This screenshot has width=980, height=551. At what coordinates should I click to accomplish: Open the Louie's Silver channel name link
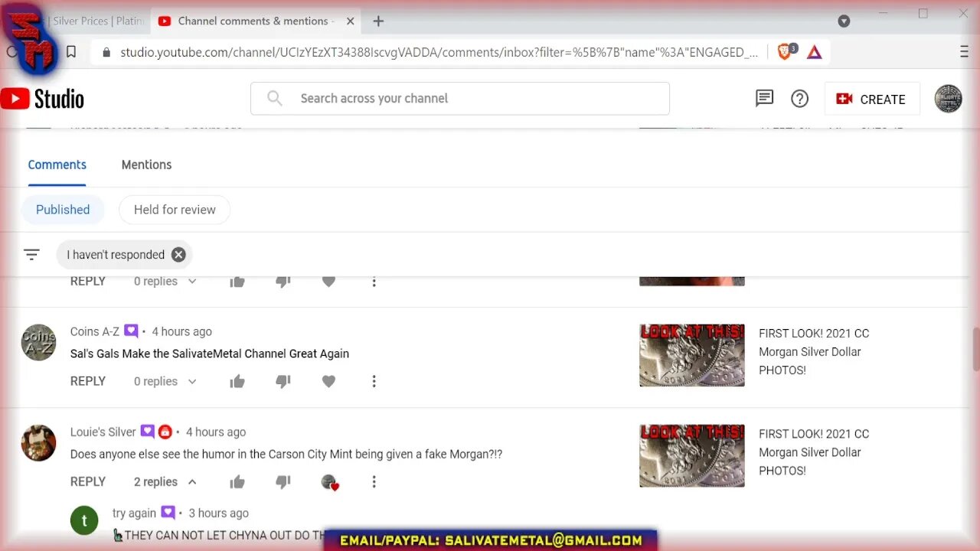pos(103,432)
